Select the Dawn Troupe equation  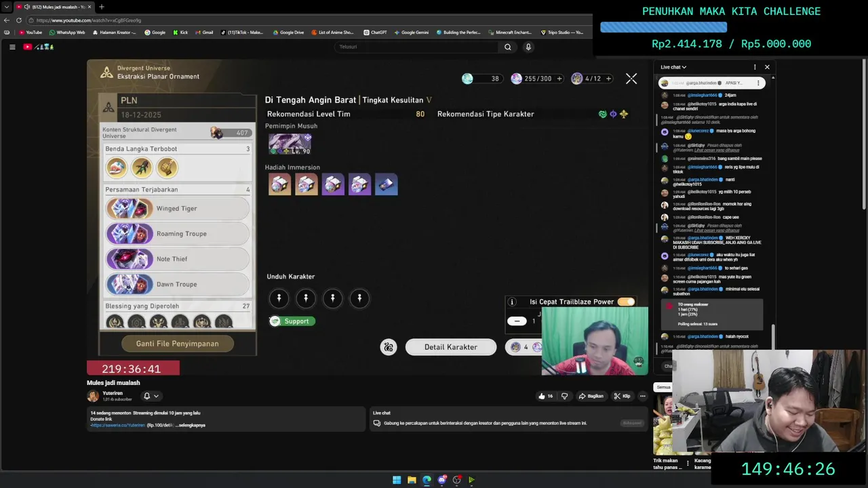pyautogui.click(x=178, y=284)
